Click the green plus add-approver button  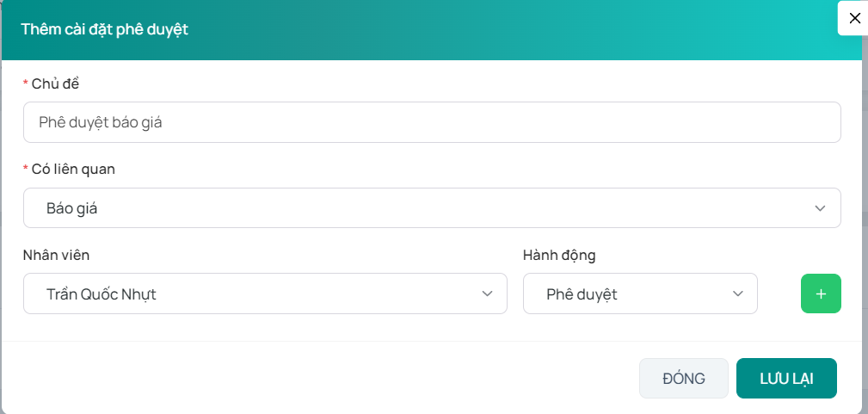(821, 294)
